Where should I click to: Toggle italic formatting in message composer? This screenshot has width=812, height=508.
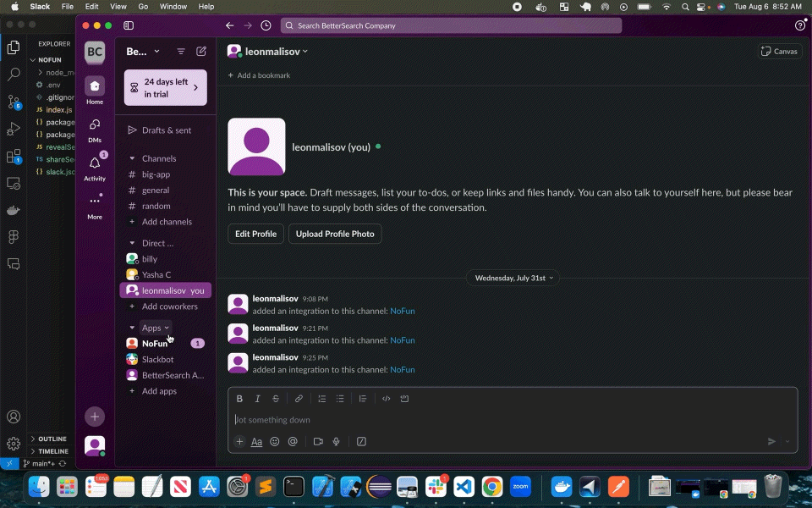(257, 399)
